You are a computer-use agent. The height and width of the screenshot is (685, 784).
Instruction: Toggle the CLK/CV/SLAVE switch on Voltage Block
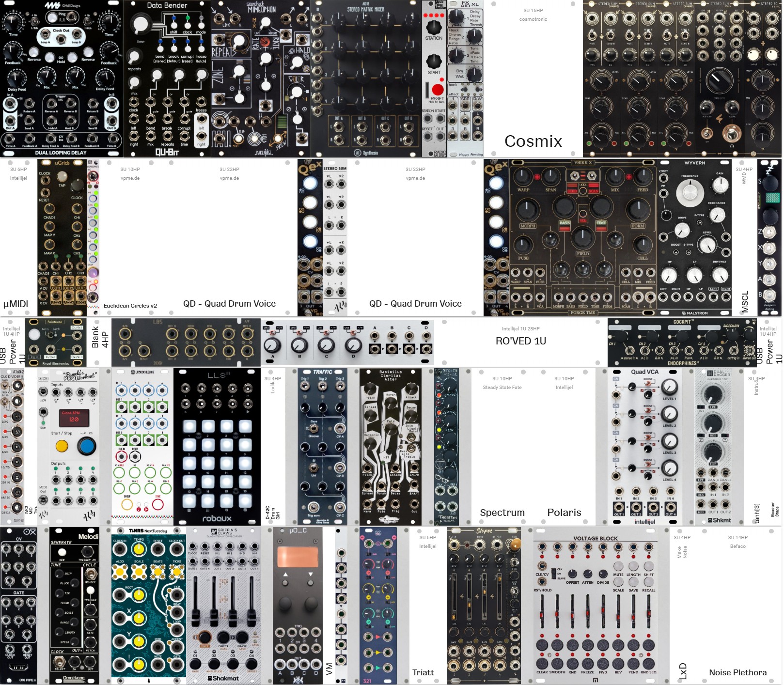coord(553,574)
